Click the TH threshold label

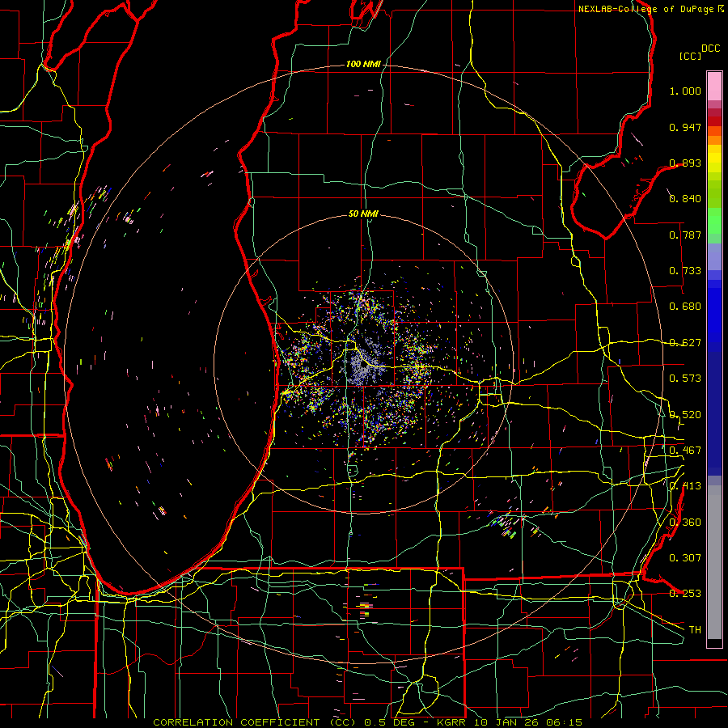coord(695,630)
